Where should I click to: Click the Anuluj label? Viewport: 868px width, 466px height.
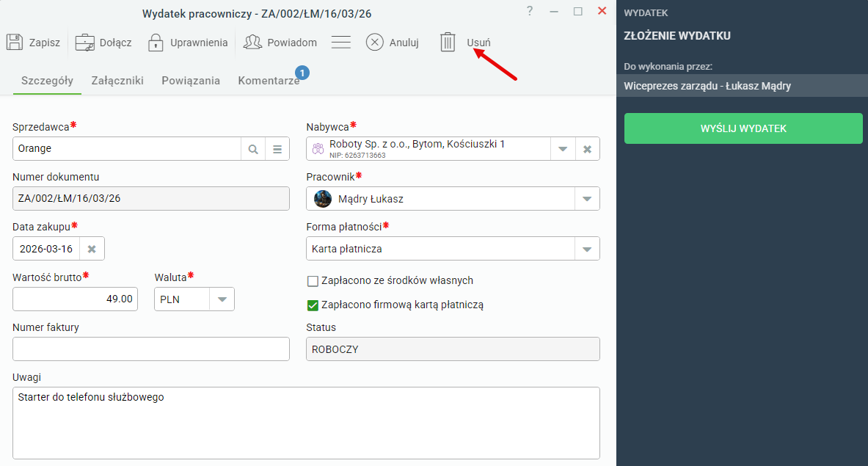[x=404, y=43]
